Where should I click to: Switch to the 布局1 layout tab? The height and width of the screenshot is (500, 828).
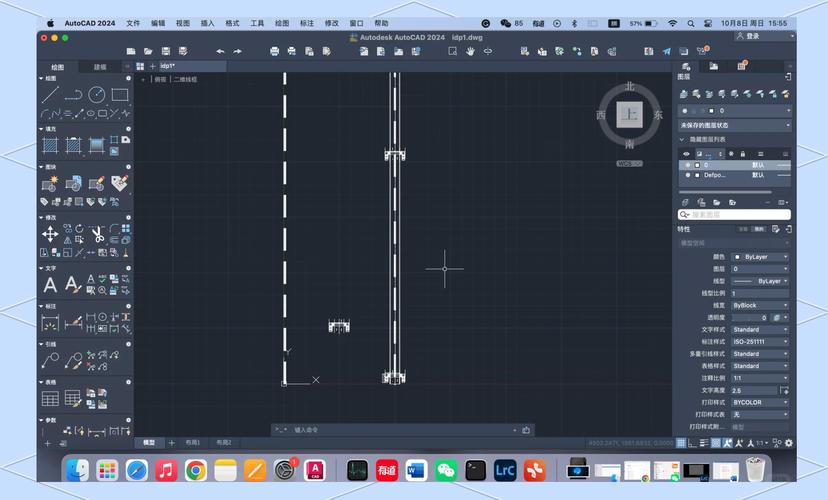point(192,442)
